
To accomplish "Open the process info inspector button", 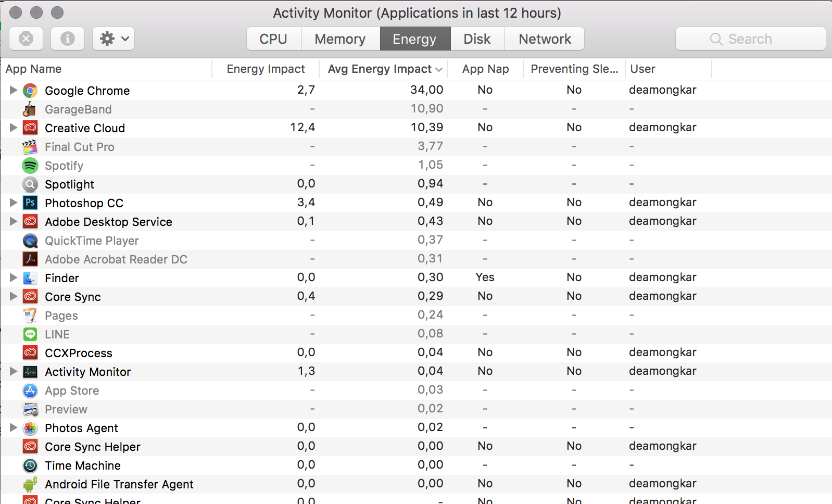I will (x=68, y=39).
